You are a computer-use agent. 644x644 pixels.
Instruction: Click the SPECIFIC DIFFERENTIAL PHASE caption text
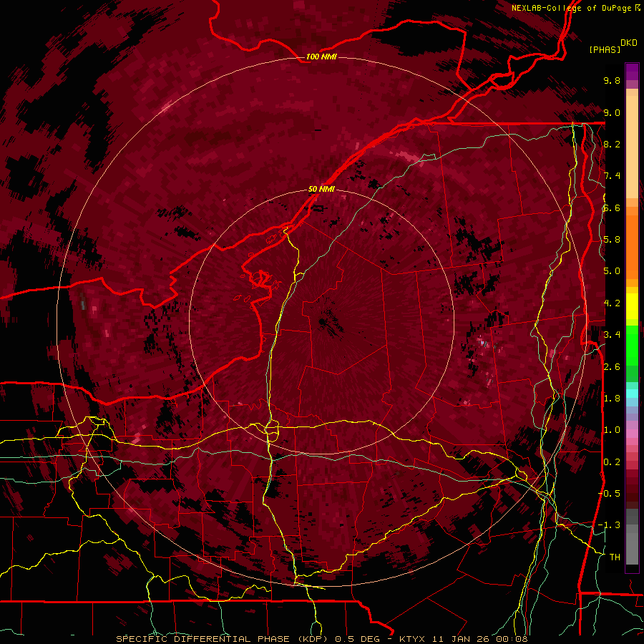pyautogui.click(x=205, y=639)
